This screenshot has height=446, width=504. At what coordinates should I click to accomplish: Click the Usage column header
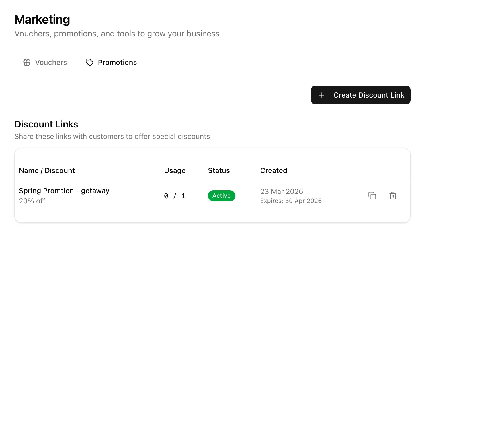tap(175, 170)
